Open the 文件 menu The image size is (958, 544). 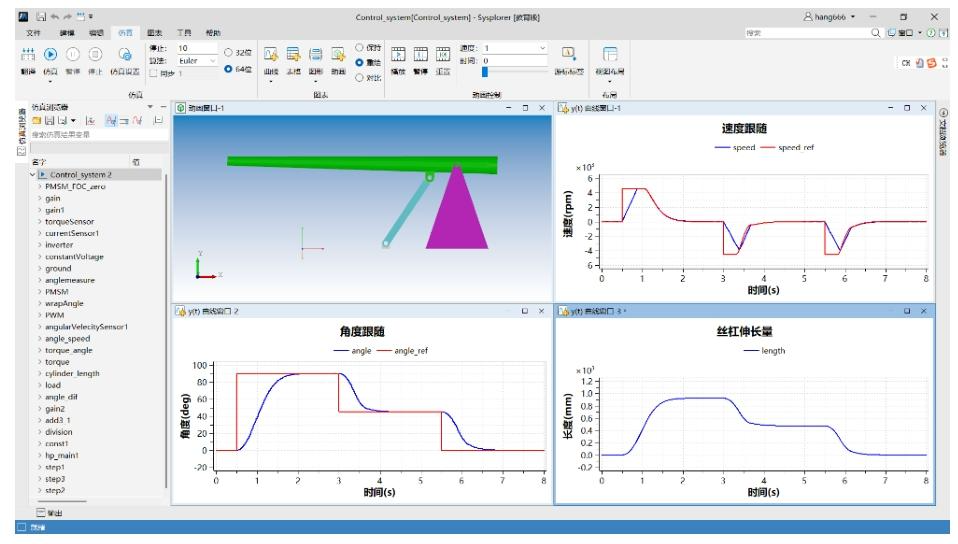(x=34, y=33)
